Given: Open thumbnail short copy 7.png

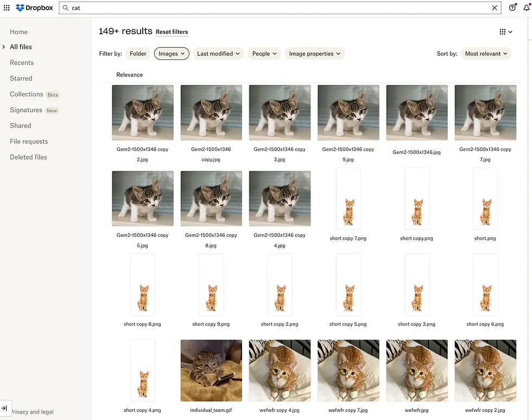Looking at the screenshot, I should click(x=349, y=198).
